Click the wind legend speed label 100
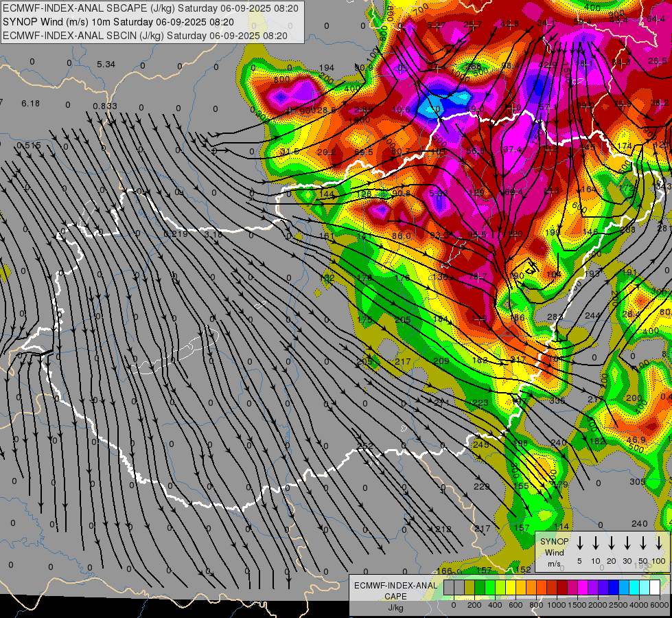This screenshot has width=672, height=618. point(658,561)
